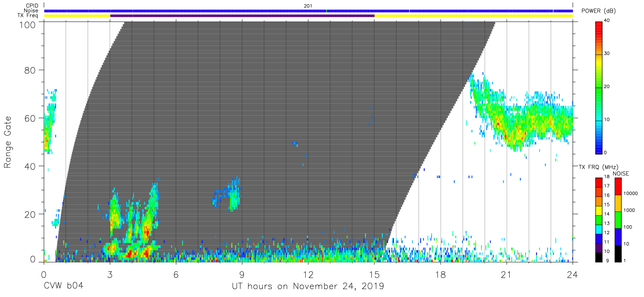Screen dimensions: 644x297
Task: Click the y-axis tick label '80'
Action: (31, 70)
